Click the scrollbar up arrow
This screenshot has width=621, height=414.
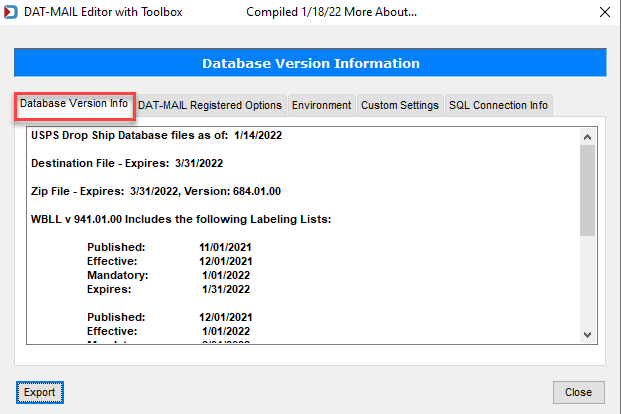click(587, 137)
